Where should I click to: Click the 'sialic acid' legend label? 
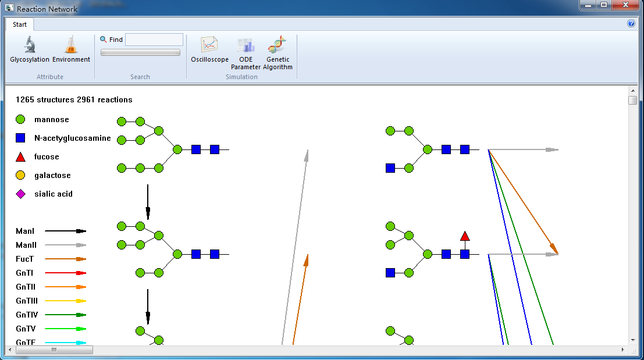(54, 194)
